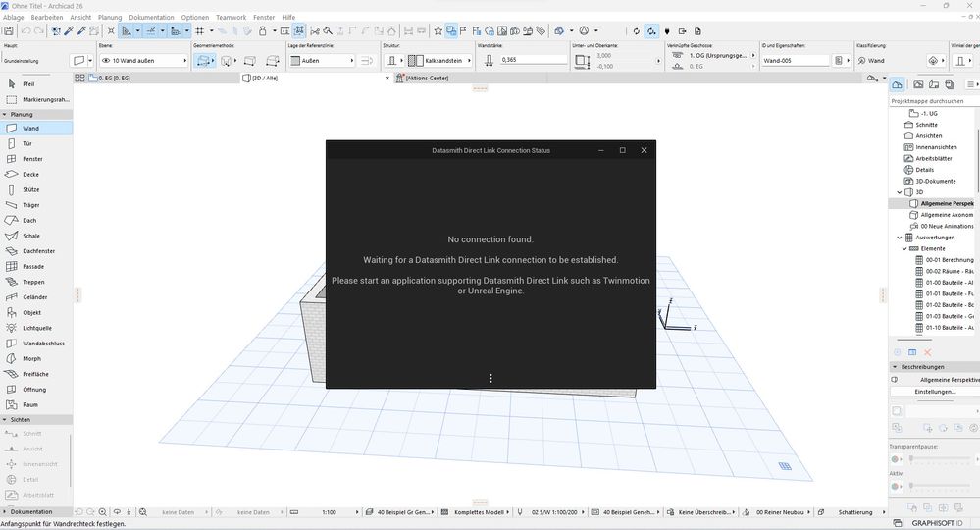This screenshot has width=980, height=530.
Task: Toggle the straight wall geometry method
Action: point(202,61)
